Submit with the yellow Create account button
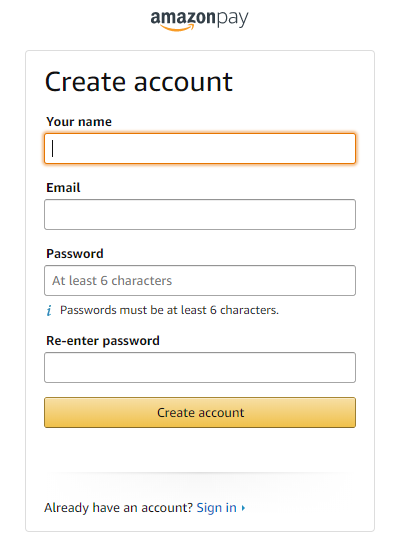The height and width of the screenshot is (555, 401). coord(200,412)
